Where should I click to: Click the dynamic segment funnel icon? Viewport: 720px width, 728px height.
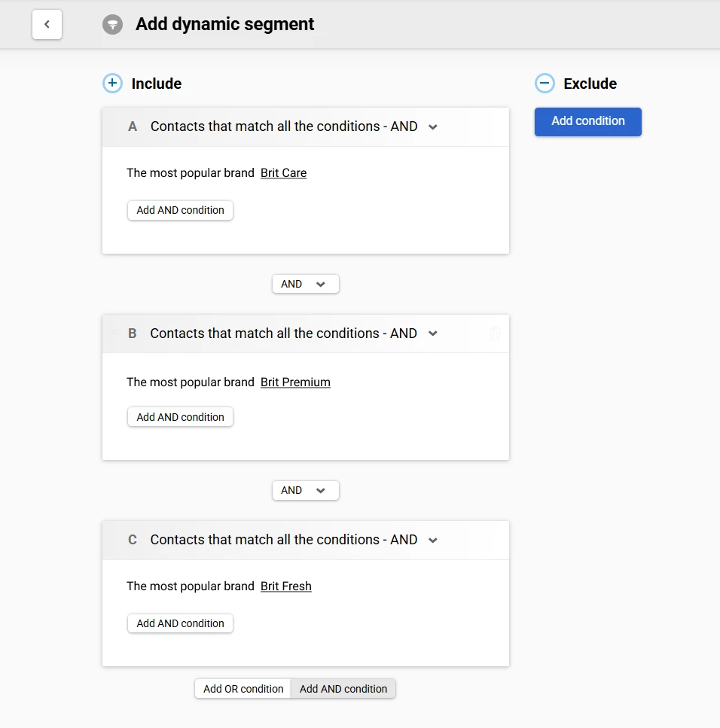(x=112, y=24)
